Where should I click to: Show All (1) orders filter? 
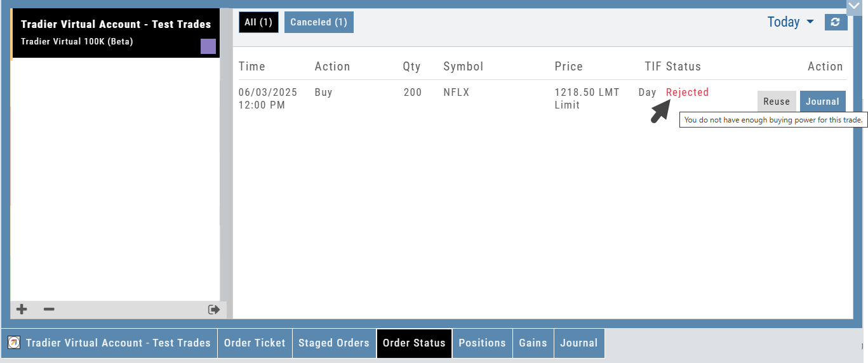pyautogui.click(x=258, y=22)
